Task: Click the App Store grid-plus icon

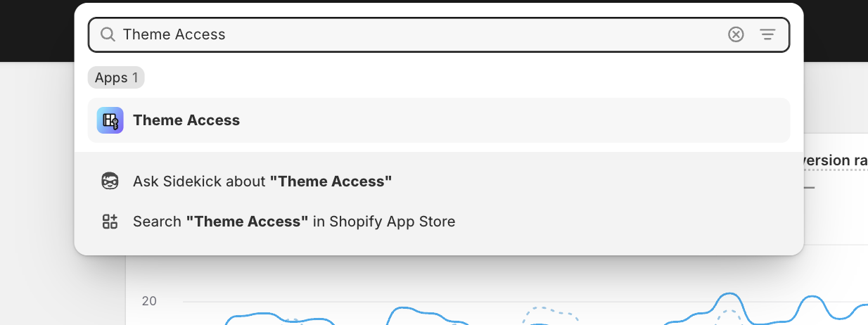Action: pyautogui.click(x=110, y=222)
